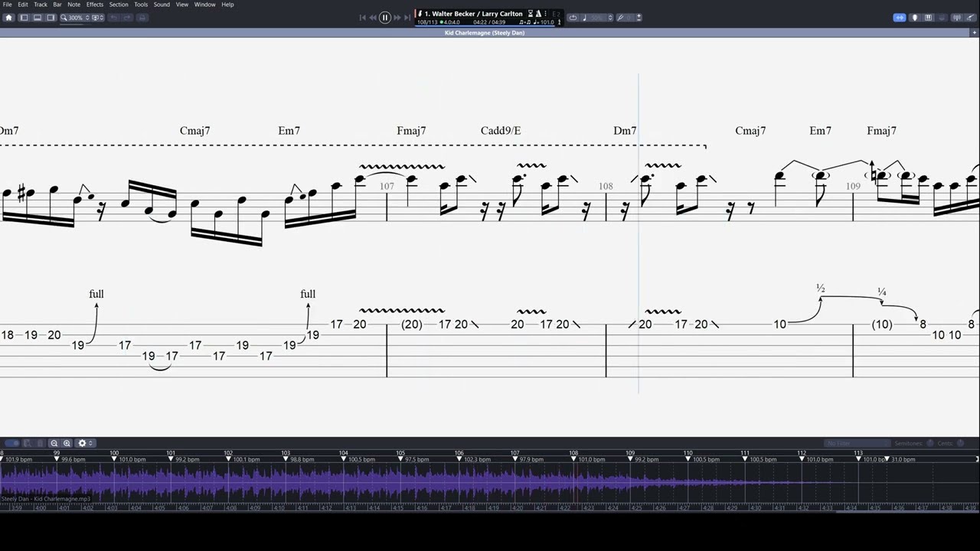This screenshot has height=551, width=980.
Task: Open the keyboard view icon
Action: (x=929, y=18)
